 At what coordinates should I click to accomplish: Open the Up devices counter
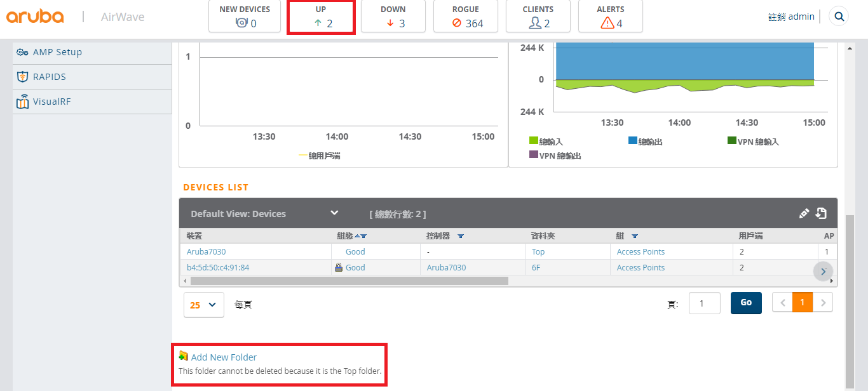320,17
